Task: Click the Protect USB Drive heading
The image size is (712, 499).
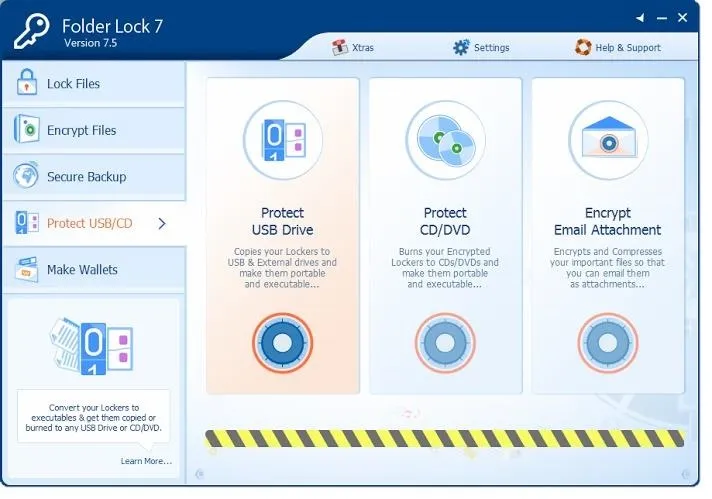Action: [x=282, y=222]
